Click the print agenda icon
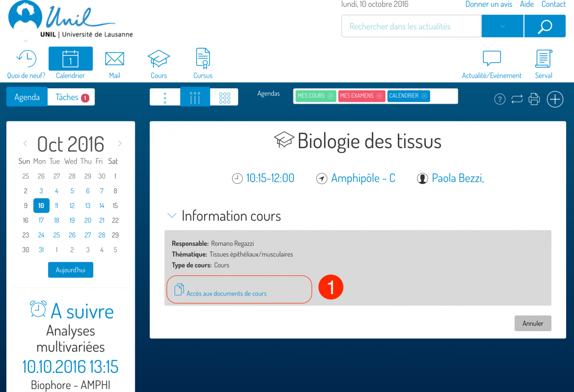Screen dimensions: 574x392 coord(534,99)
